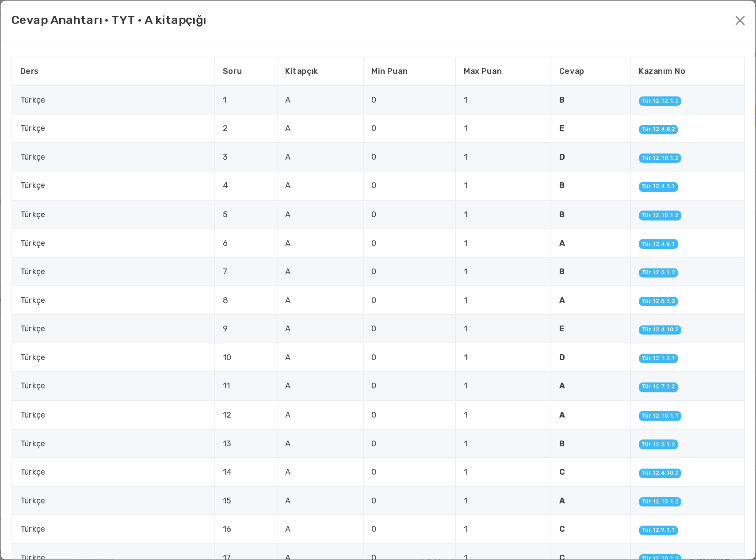
Task: Click the Tür.12.4.9.1 kazanım tag
Action: click(658, 244)
